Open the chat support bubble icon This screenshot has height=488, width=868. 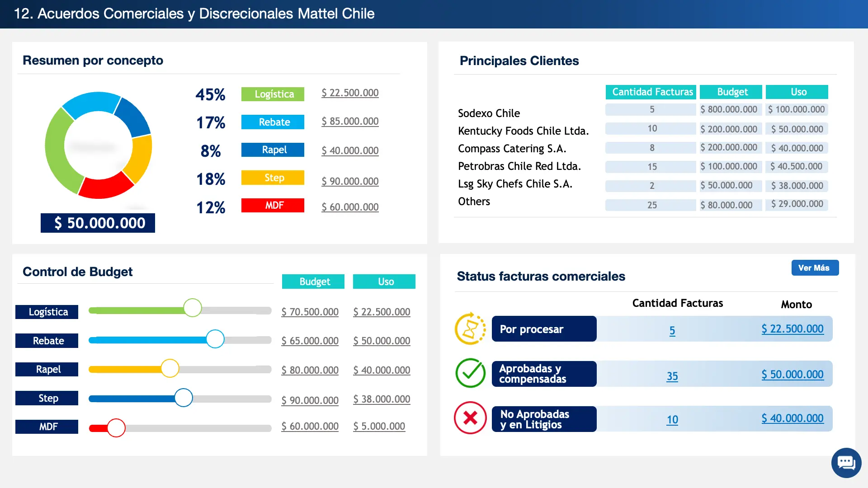pos(846,463)
